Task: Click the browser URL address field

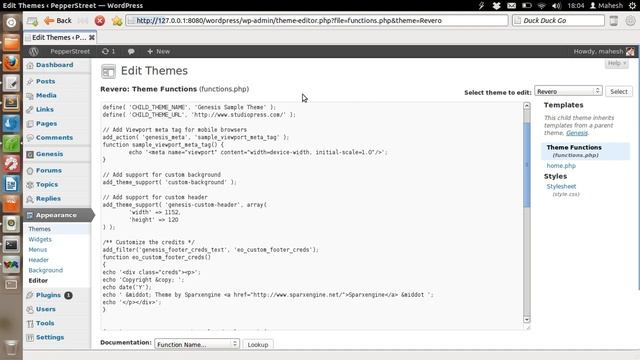Action: coord(317,20)
